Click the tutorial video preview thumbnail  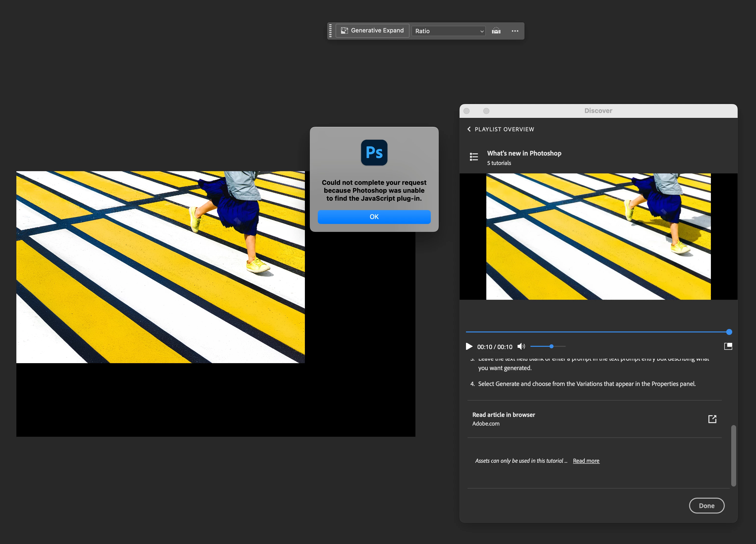(598, 237)
